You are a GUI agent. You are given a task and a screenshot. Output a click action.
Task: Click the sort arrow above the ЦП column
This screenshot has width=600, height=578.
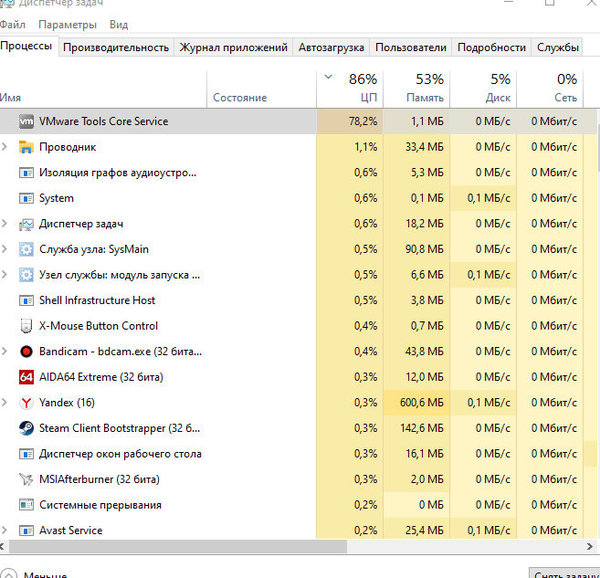(x=328, y=77)
